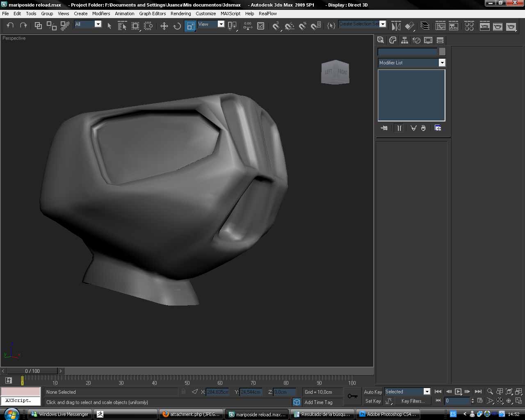Open the MAXScript menu

tap(231, 14)
